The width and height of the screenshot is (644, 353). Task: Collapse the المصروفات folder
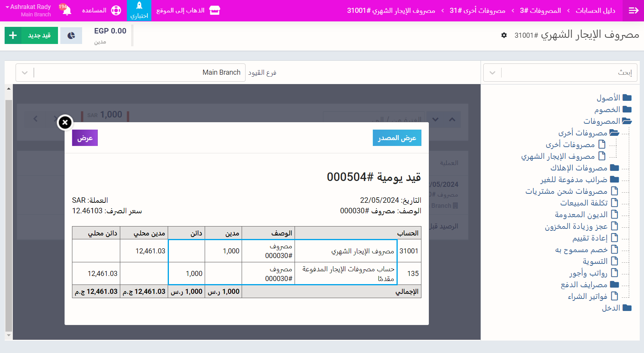click(x=626, y=121)
